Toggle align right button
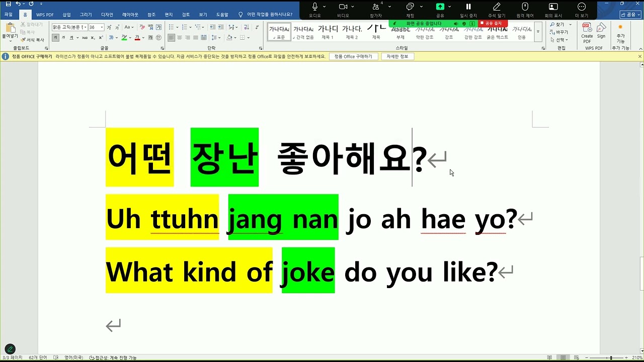644x362 pixels. click(x=187, y=38)
